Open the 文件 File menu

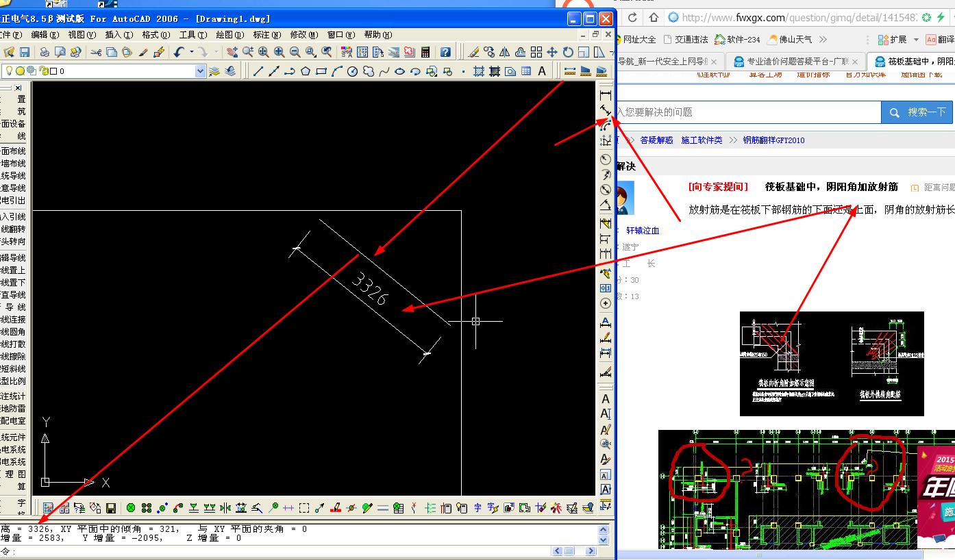[x=11, y=34]
